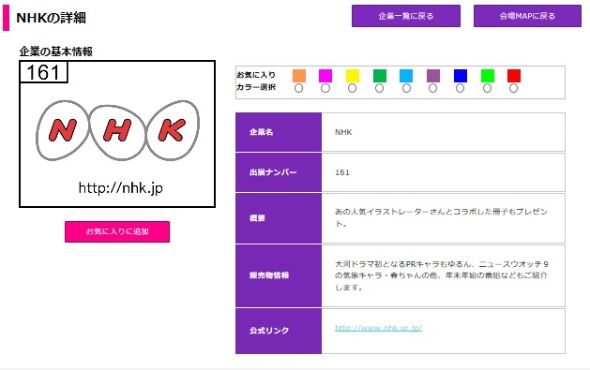Select the radio button under the lime green swatch
The height and width of the screenshot is (370, 590).
pos(487,88)
